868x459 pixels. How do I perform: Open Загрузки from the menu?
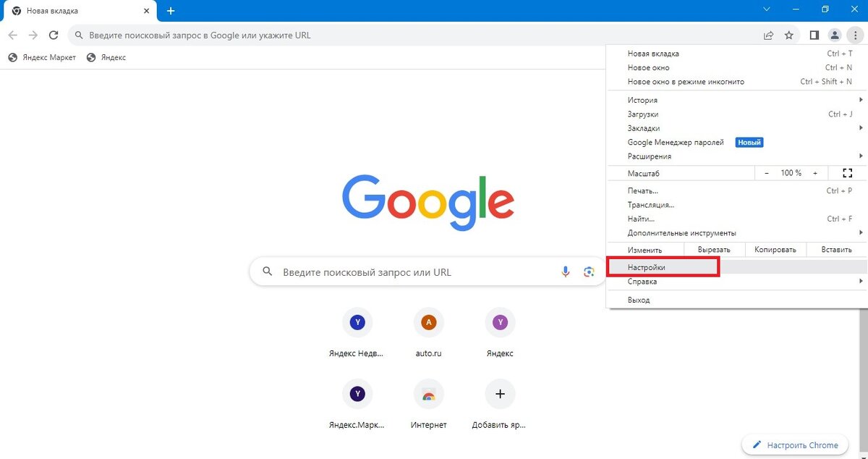pyautogui.click(x=736, y=114)
